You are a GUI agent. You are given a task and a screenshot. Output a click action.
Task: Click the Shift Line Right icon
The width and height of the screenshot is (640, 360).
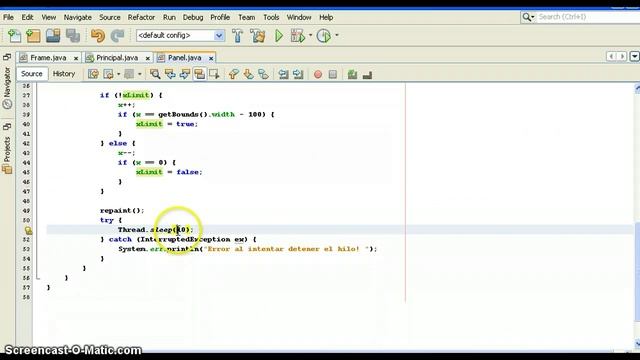click(298, 74)
